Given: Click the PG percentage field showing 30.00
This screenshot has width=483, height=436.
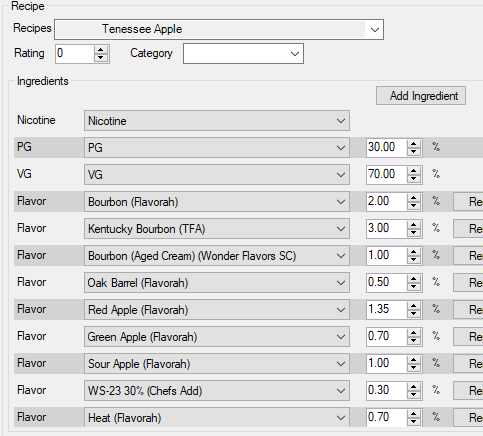Looking at the screenshot, I should coord(387,147).
